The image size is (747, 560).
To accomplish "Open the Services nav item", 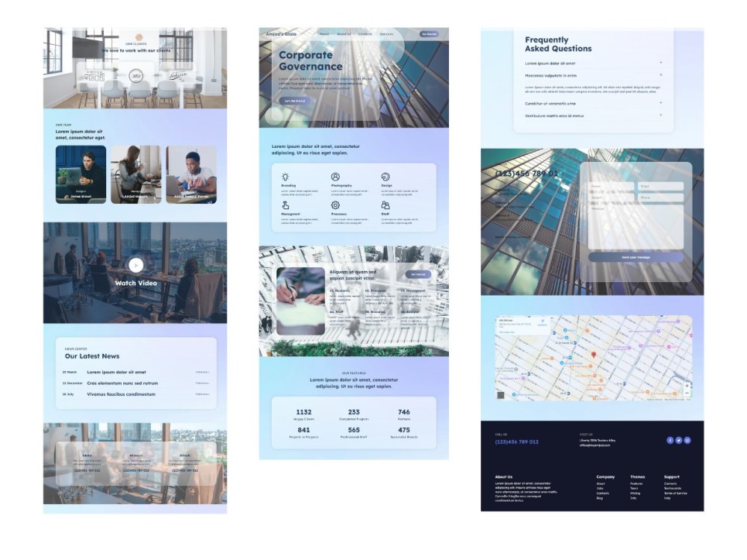I will [x=386, y=34].
